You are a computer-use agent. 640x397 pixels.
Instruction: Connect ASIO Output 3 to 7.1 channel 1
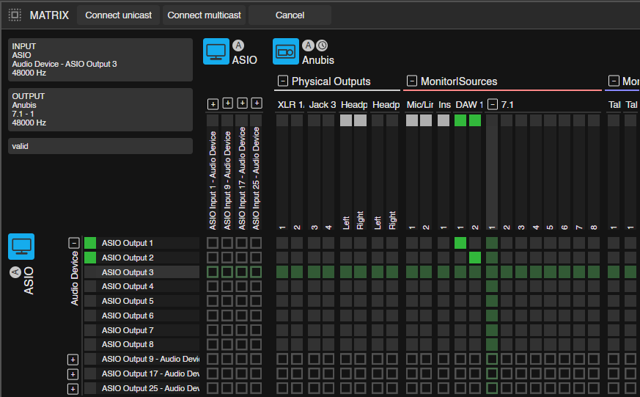point(492,272)
